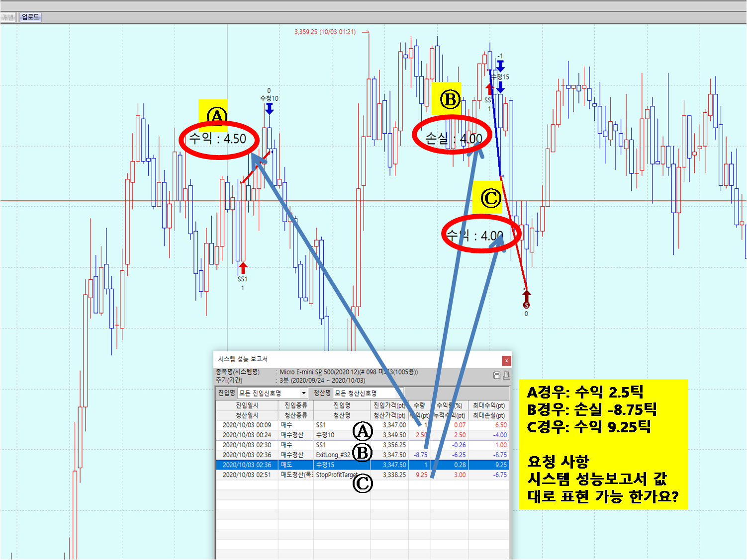Screen dimensions: 747x560
Task: Click the 진입종류 column header
Action: click(295, 405)
